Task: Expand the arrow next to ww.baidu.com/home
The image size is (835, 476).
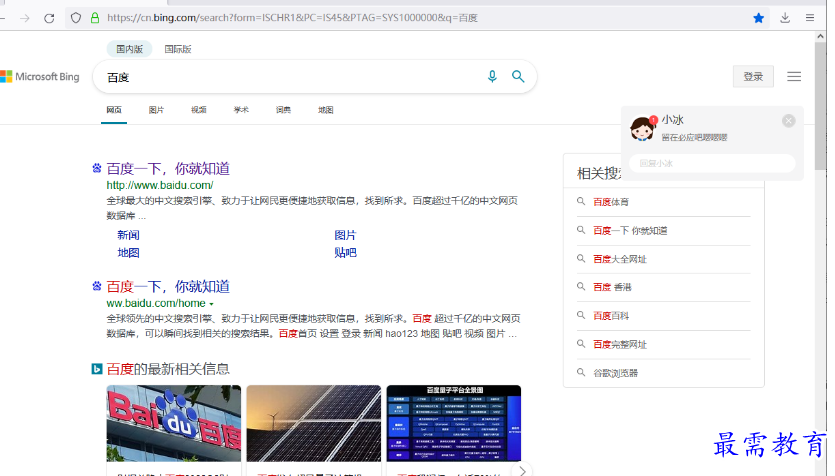Action: [212, 304]
